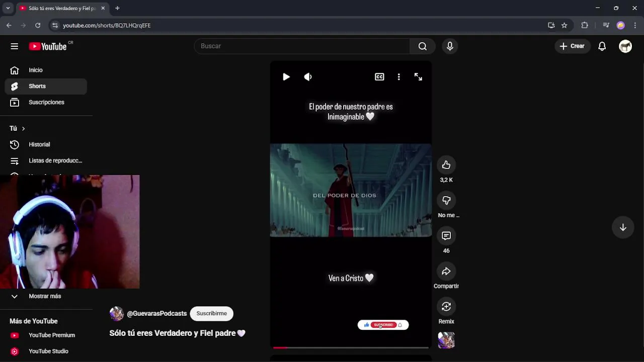The image size is (644, 362).
Task: Open the sound source thumbnail
Action: coord(446,340)
